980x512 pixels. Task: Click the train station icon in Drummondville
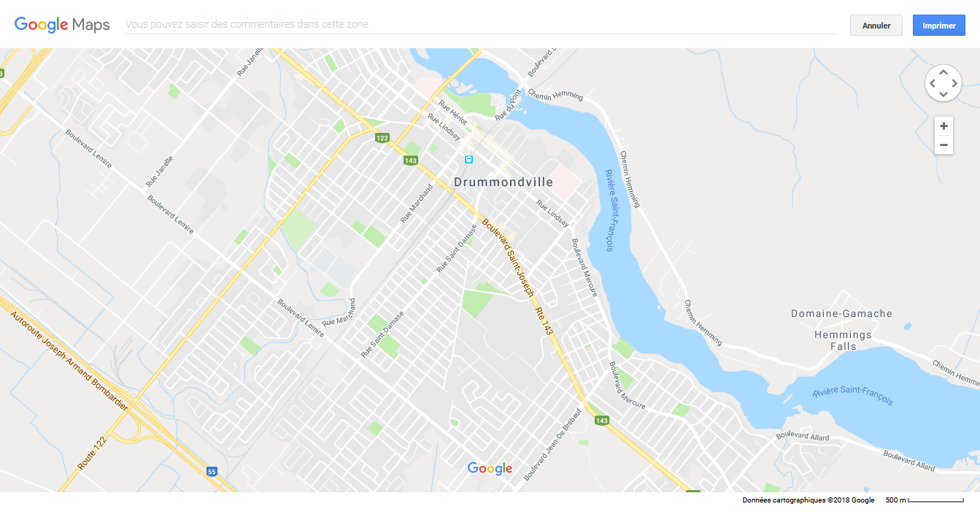click(469, 159)
